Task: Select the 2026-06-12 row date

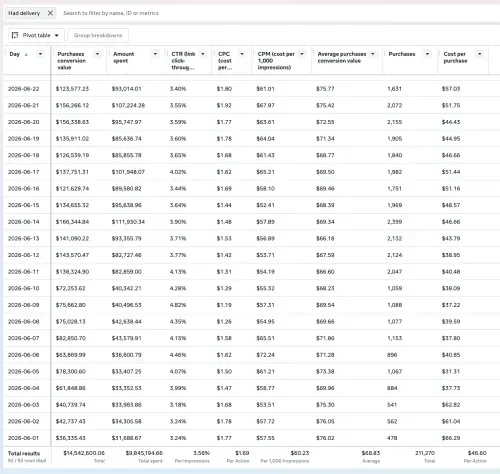Action: (x=23, y=255)
